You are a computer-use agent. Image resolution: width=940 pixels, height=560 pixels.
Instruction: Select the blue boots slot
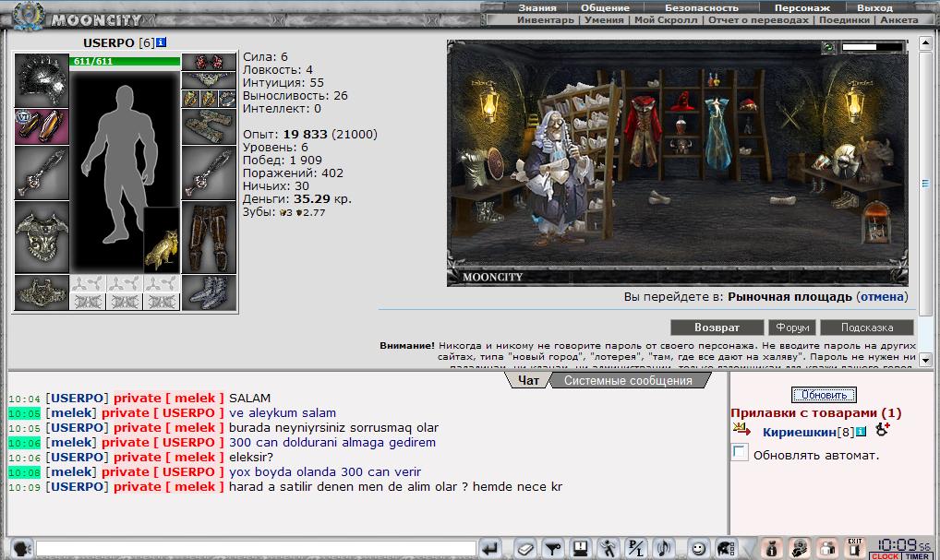209,292
